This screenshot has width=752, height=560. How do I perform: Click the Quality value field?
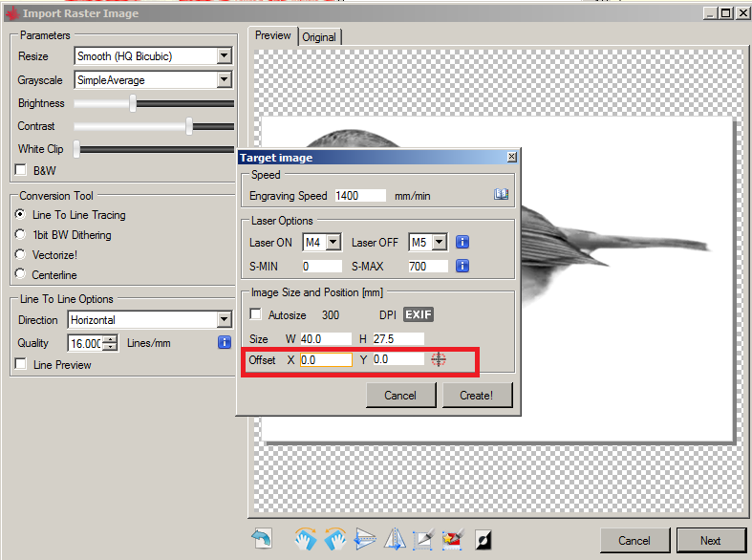[86, 343]
